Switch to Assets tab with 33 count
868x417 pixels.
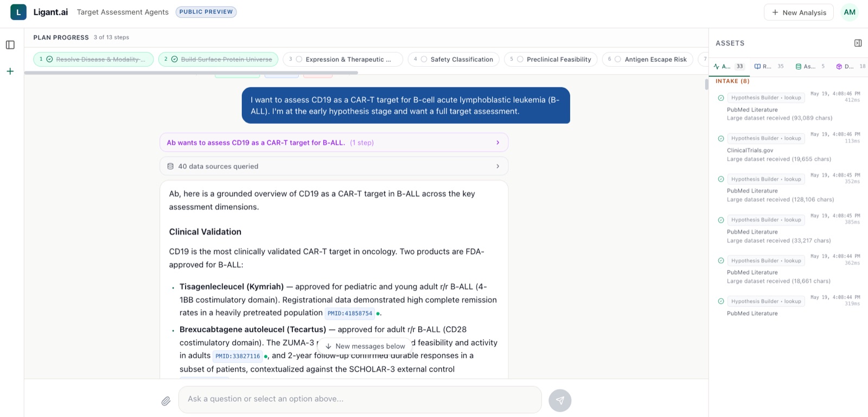pyautogui.click(x=729, y=66)
